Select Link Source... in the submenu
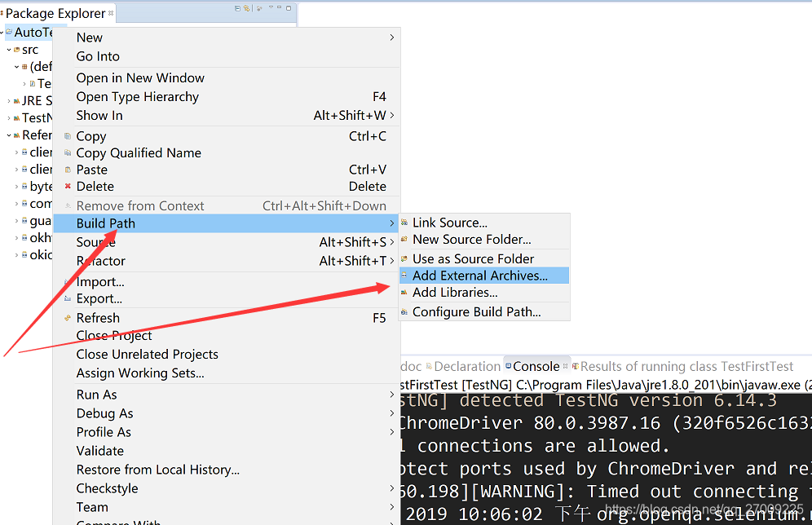 click(484, 223)
